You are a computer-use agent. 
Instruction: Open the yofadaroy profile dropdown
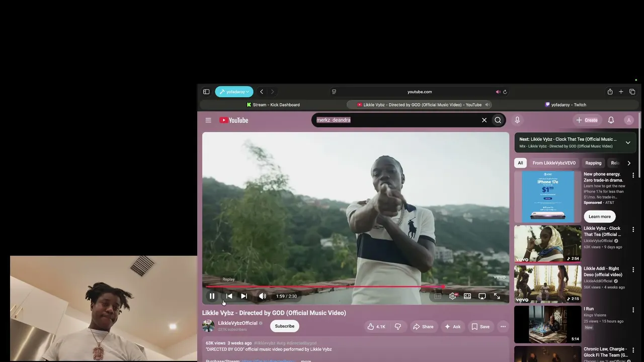pyautogui.click(x=234, y=92)
